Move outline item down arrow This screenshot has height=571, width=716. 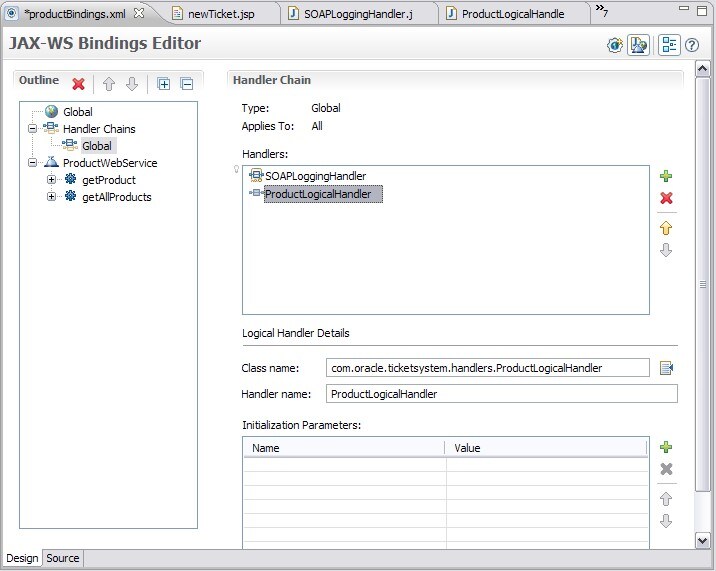click(x=132, y=84)
